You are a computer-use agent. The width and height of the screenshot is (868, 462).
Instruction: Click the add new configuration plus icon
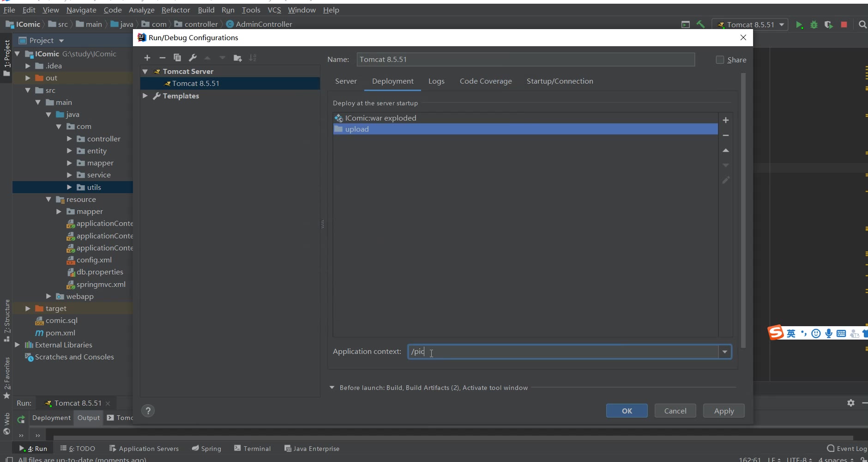(x=147, y=58)
